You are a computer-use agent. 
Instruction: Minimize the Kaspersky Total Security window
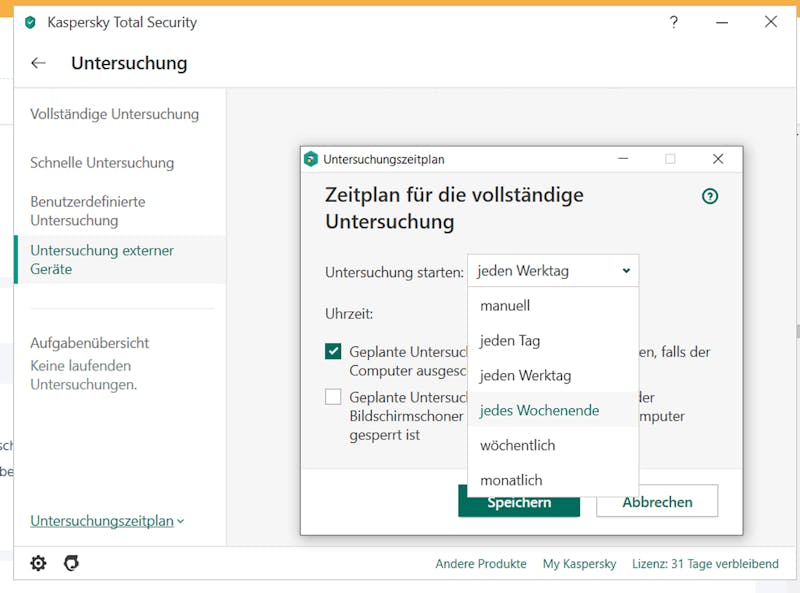722,22
